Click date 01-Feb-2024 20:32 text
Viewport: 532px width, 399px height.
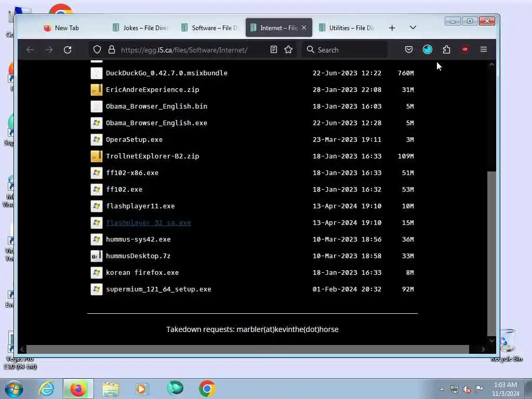[347, 289]
